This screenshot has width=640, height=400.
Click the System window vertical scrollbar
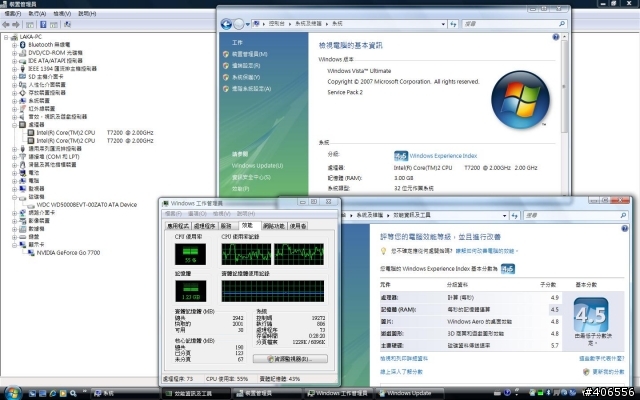pyautogui.click(x=564, y=113)
